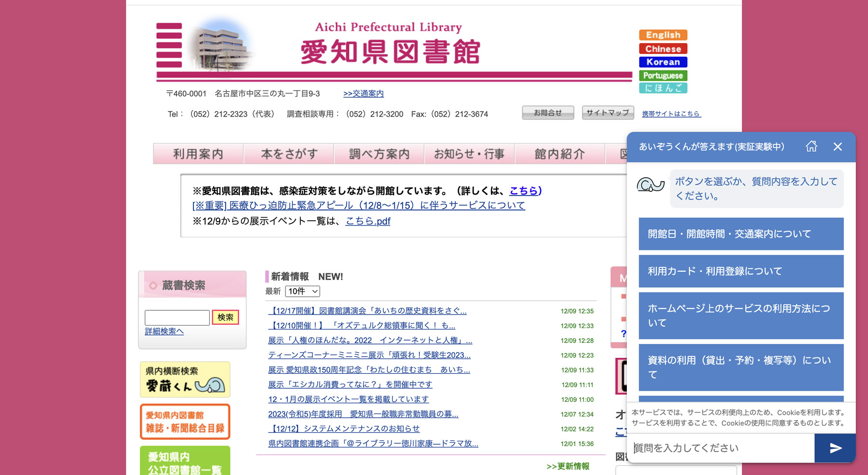The image size is (868, 475).
Task: Open the 携帯サイトはこちら link
Action: pos(671,114)
